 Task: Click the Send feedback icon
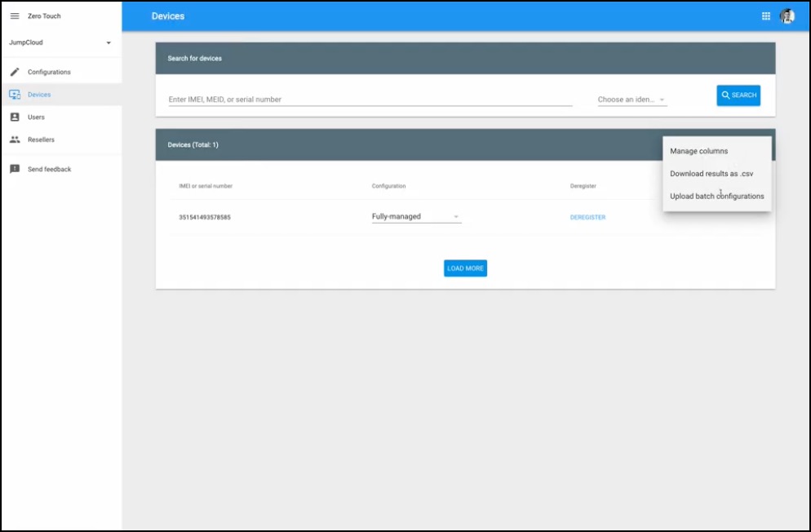[x=15, y=169]
